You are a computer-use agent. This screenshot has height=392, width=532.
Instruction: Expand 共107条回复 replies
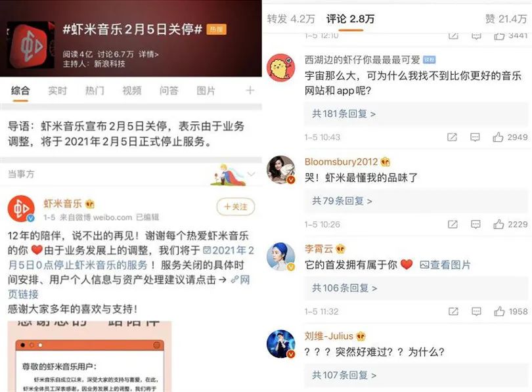tap(344, 375)
